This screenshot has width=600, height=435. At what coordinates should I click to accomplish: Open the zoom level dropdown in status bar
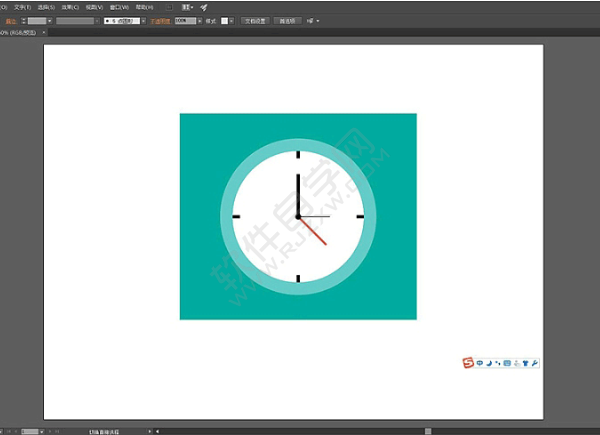click(42, 432)
